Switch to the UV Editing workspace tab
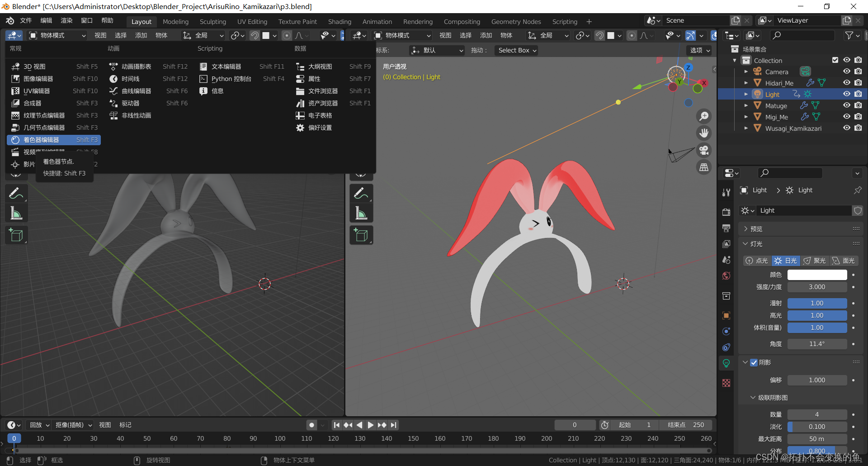Screen dimensions: 868x466 [252, 22]
